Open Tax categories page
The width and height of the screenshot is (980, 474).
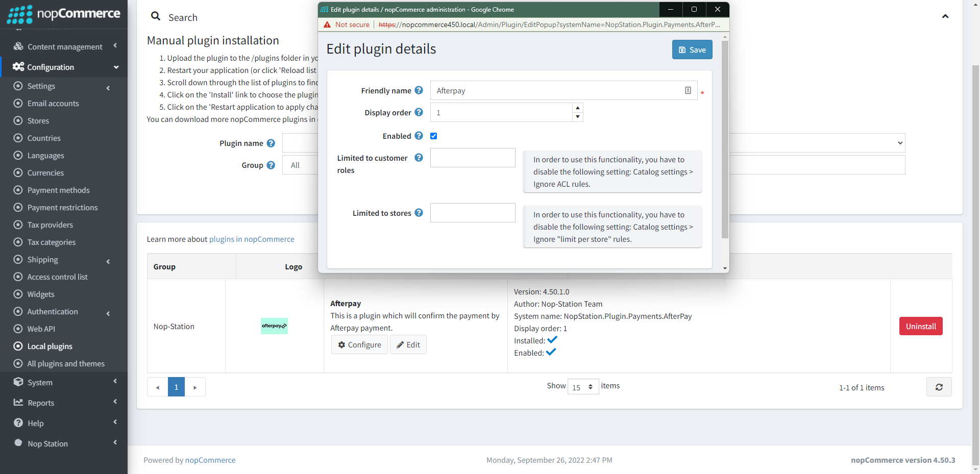click(51, 242)
